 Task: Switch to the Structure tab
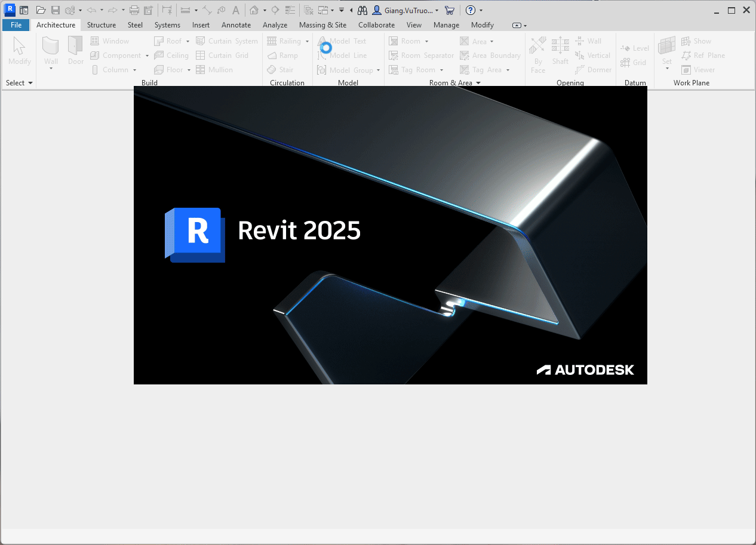tap(102, 25)
